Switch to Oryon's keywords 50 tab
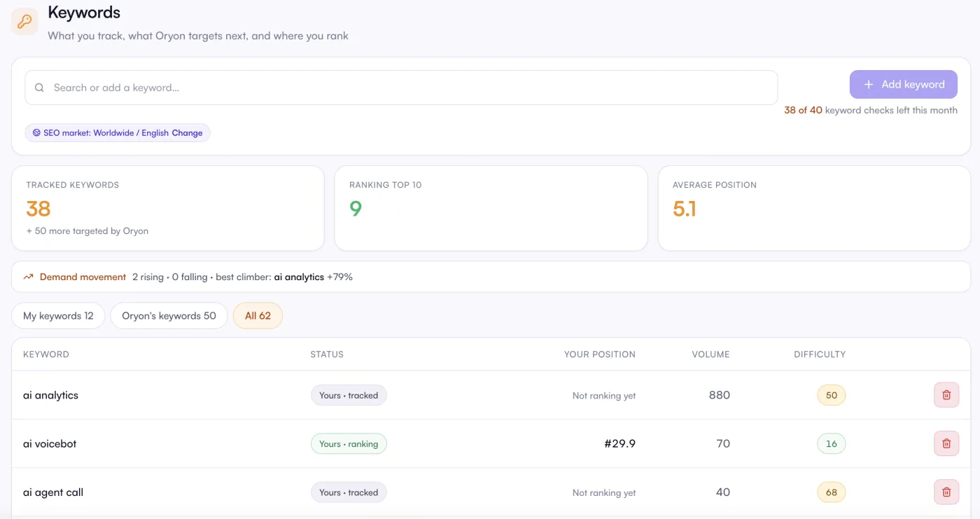980x519 pixels. click(169, 316)
